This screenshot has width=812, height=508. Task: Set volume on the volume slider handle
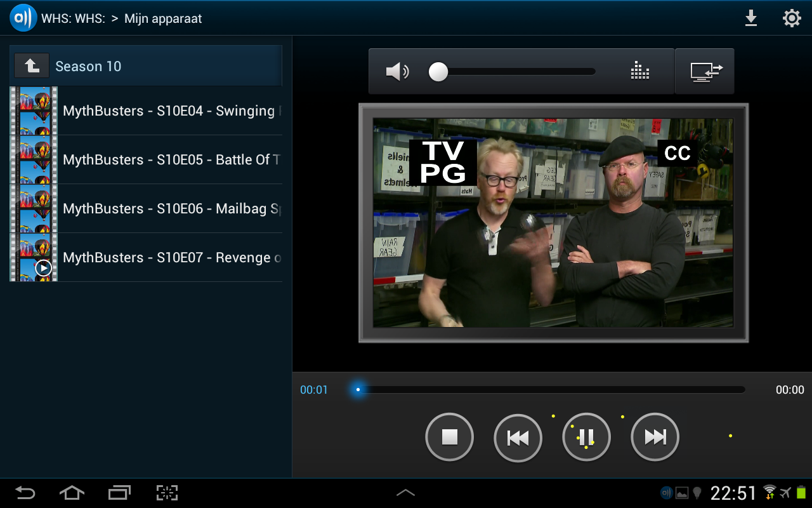tap(438, 72)
